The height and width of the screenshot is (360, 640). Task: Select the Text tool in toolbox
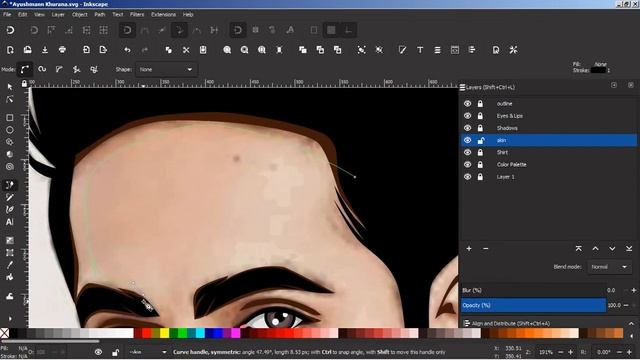(x=10, y=222)
